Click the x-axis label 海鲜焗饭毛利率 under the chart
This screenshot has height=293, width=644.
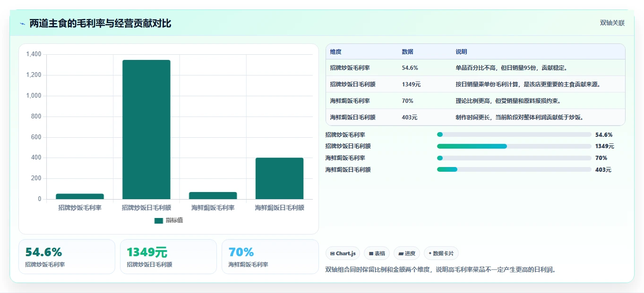click(x=213, y=208)
